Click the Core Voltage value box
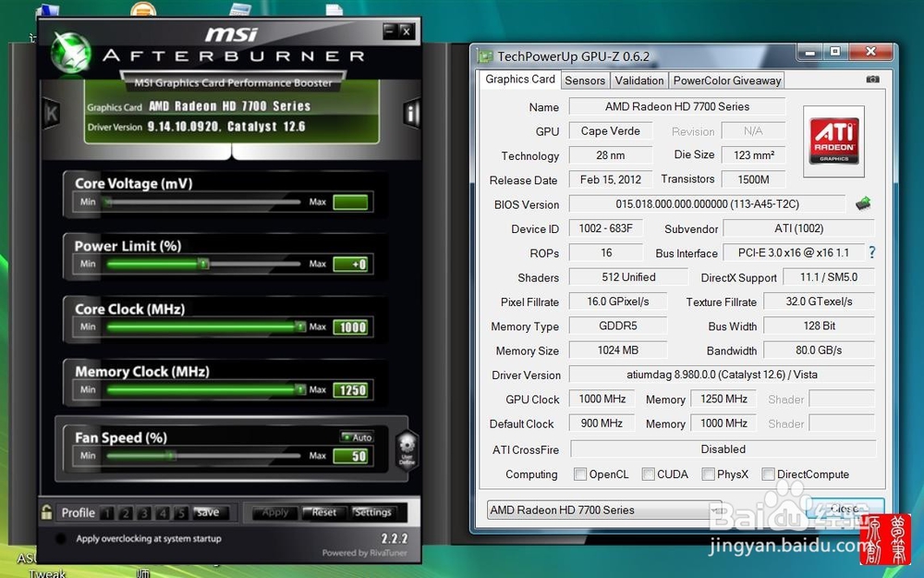924x578 pixels. (350, 203)
